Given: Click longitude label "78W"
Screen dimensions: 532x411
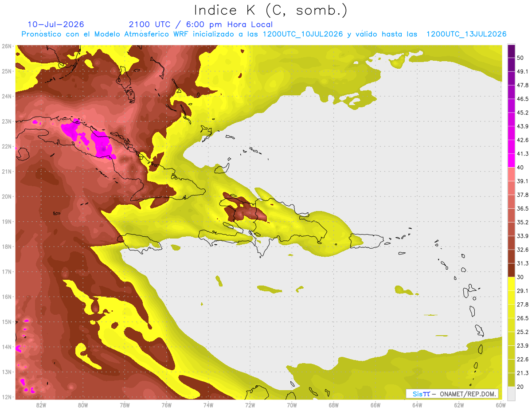Looking at the screenshot, I should 125,405.
